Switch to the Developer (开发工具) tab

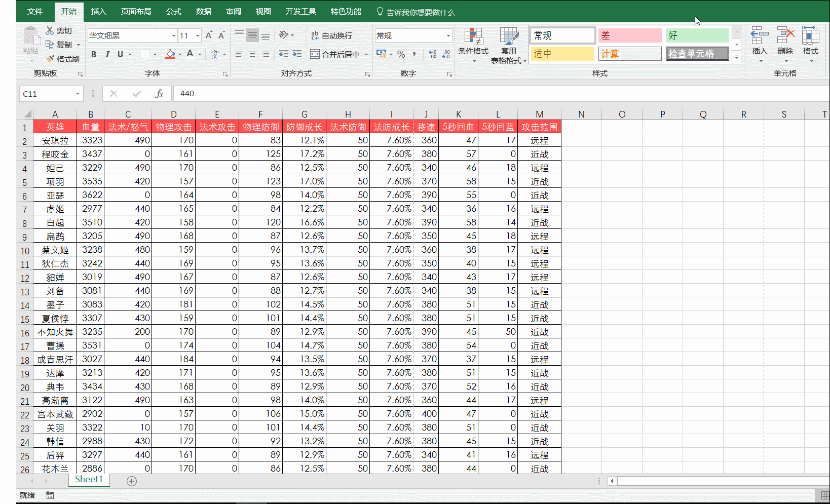(300, 11)
